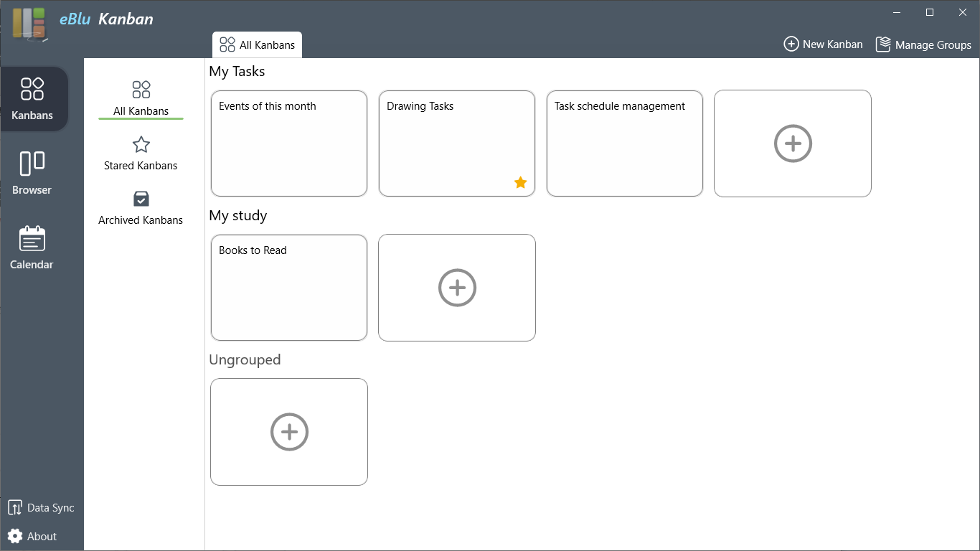Screen dimensions: 980x551
Task: Click the New Kanban button
Action: [x=823, y=44]
